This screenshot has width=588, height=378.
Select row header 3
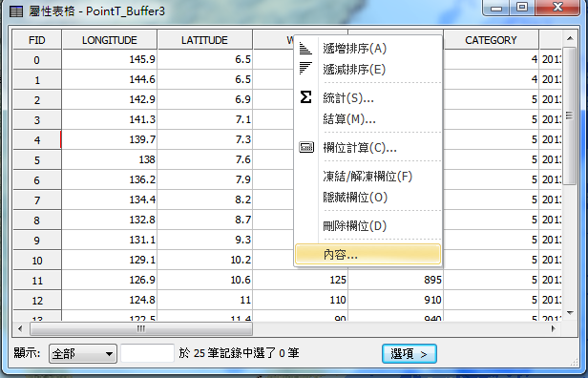coord(36,120)
